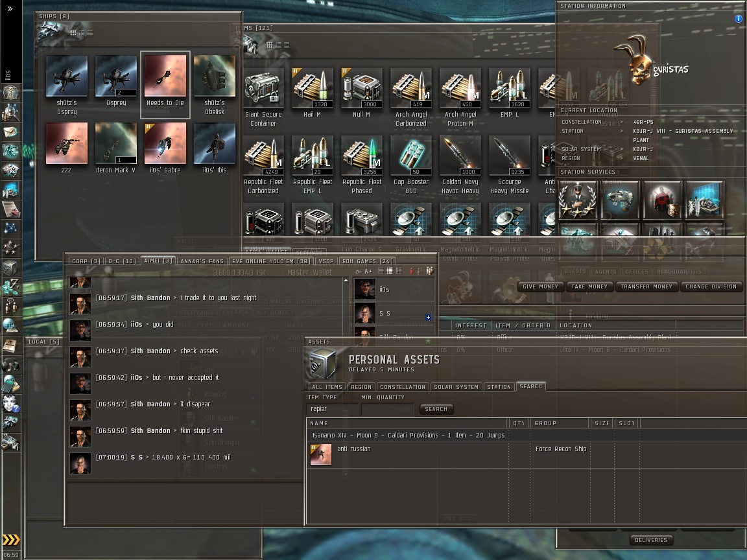
Task: Open People & Places magnifier icon
Action: [x=10, y=112]
